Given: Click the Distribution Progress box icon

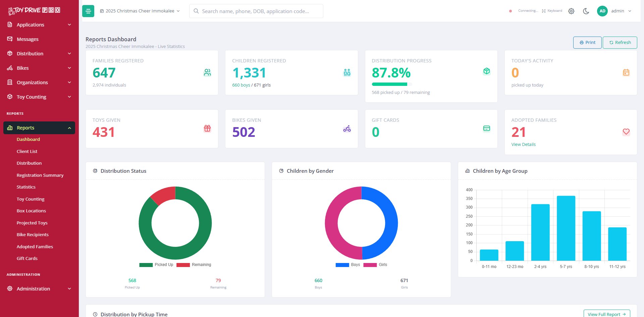Looking at the screenshot, I should tap(487, 71).
